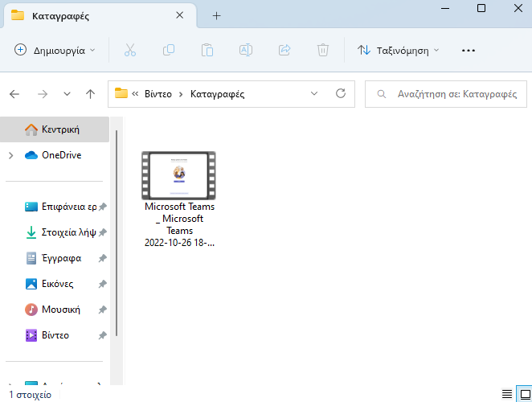
Task: Expand the address bar history dropdown
Action: click(314, 93)
